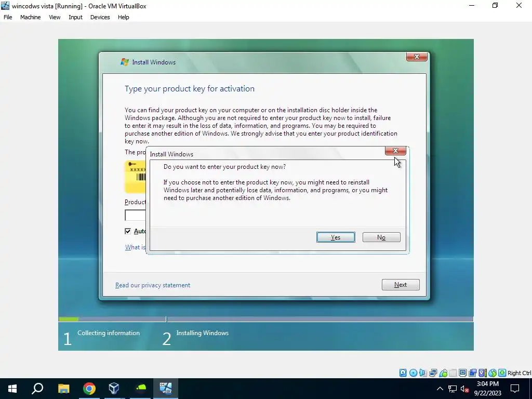Open the View menu
Viewport: 532px width, 399px height.
point(55,17)
